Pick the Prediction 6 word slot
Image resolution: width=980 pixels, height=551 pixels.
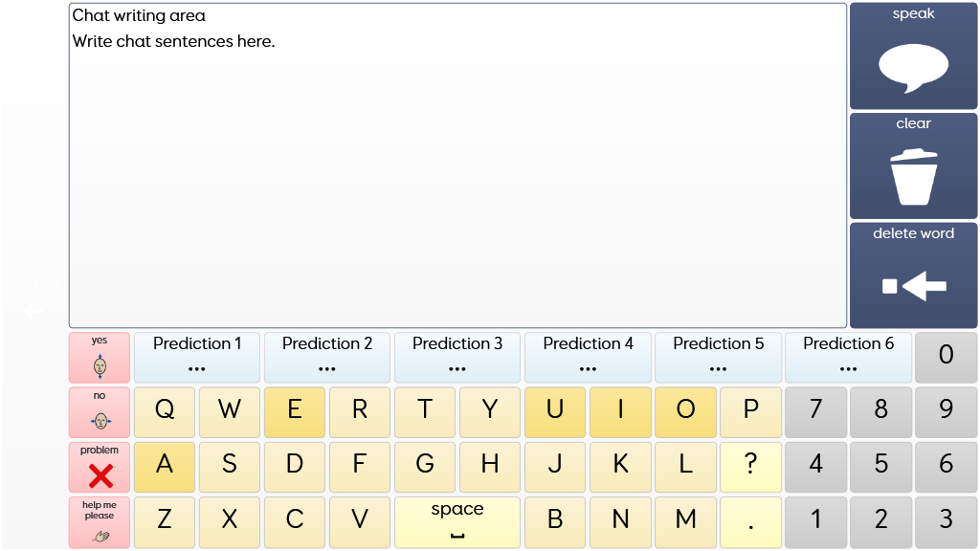848,358
